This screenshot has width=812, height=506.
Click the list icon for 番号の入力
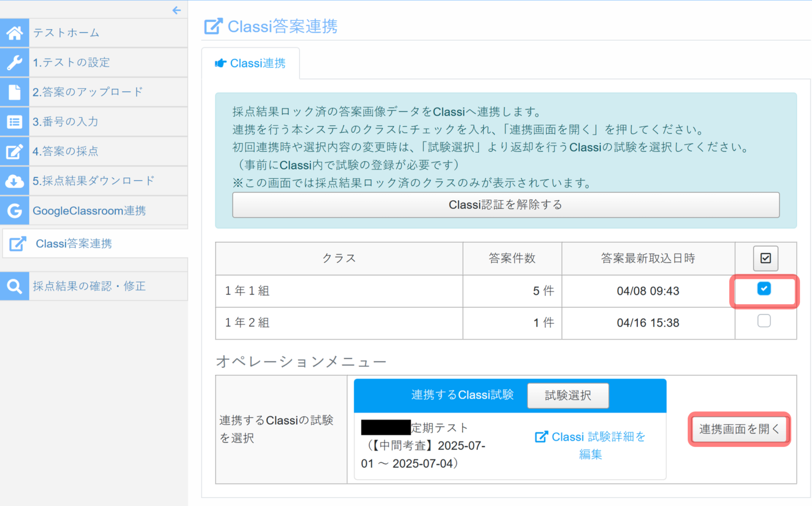coord(14,122)
